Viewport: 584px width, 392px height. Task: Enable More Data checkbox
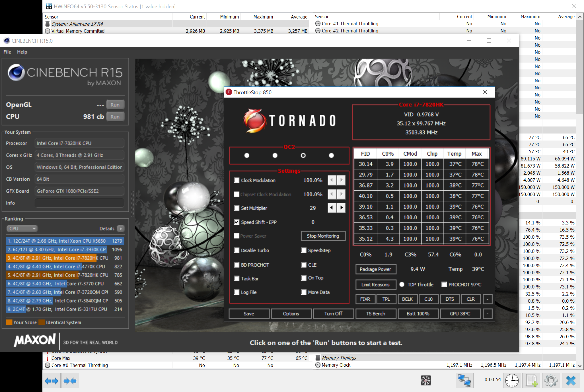(304, 292)
